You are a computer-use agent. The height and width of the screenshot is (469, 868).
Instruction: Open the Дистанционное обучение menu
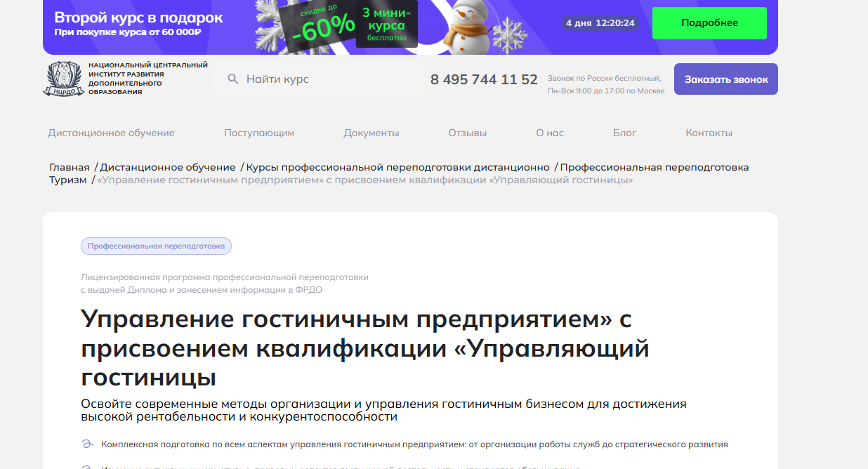coord(111,133)
